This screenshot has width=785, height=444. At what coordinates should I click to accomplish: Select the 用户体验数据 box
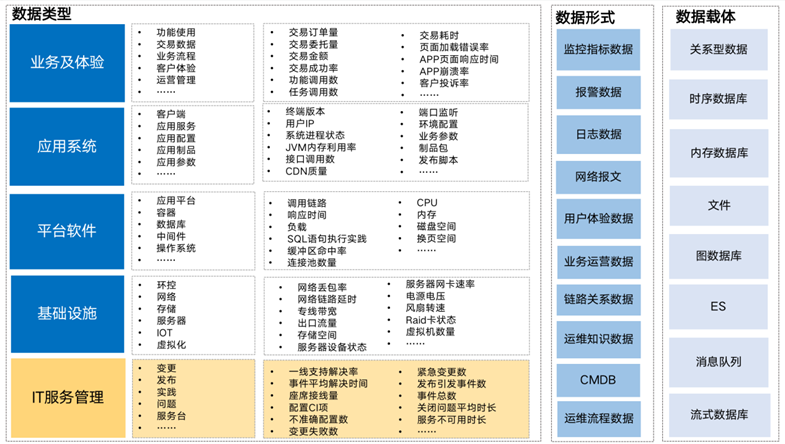(598, 218)
